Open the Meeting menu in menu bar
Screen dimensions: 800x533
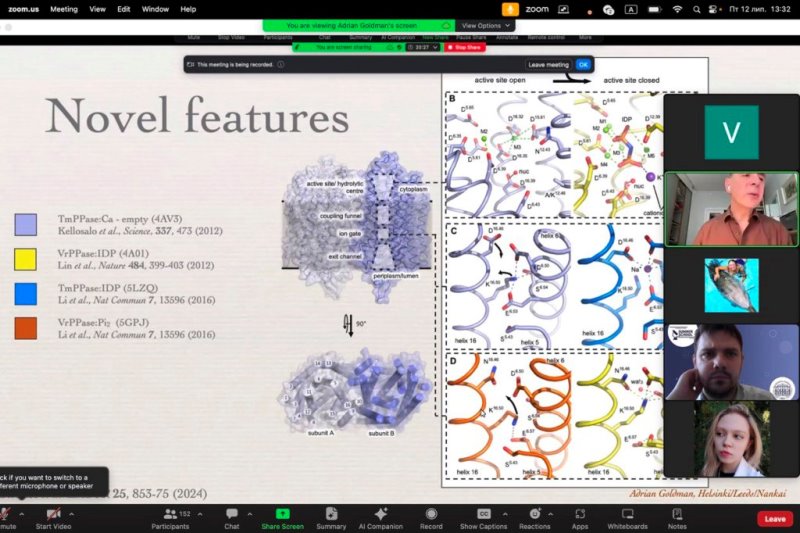[x=64, y=9]
